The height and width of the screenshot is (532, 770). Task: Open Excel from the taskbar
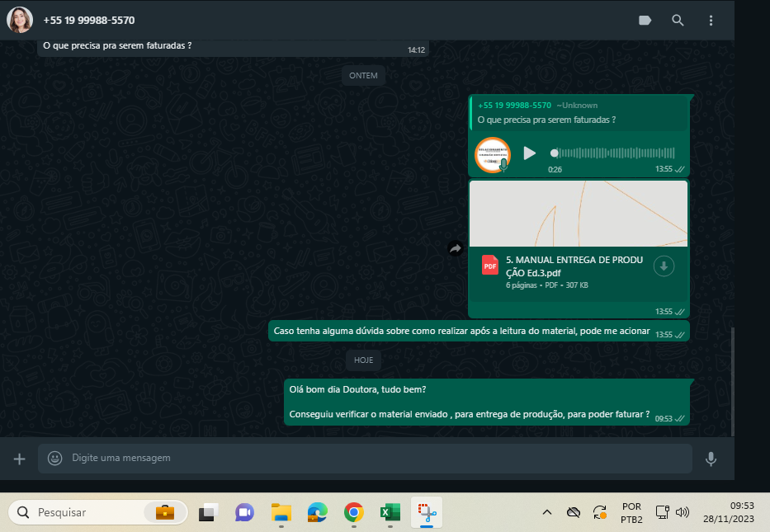pos(390,512)
